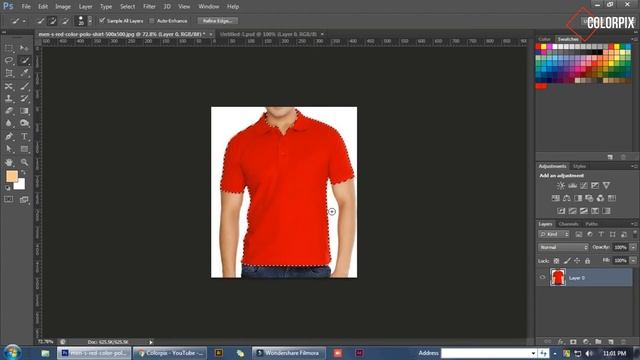
Task: Click the Windows Start button
Action: [x=12, y=352]
